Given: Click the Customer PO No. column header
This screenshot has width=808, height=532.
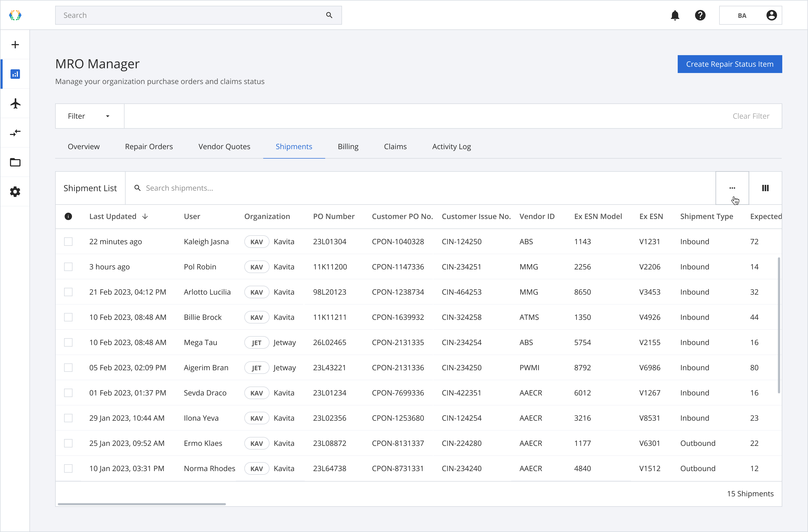Looking at the screenshot, I should point(402,216).
